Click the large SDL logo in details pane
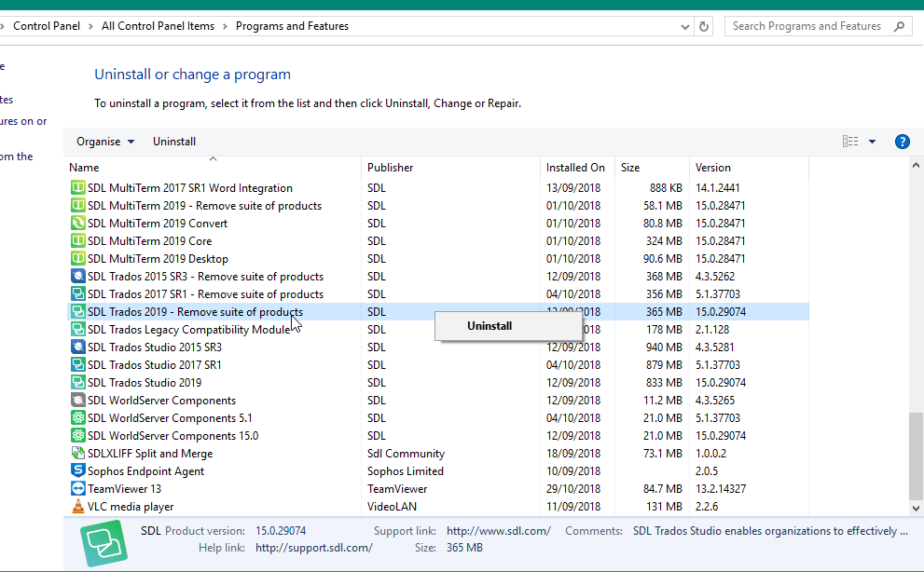The width and height of the screenshot is (924, 572). 103,542
